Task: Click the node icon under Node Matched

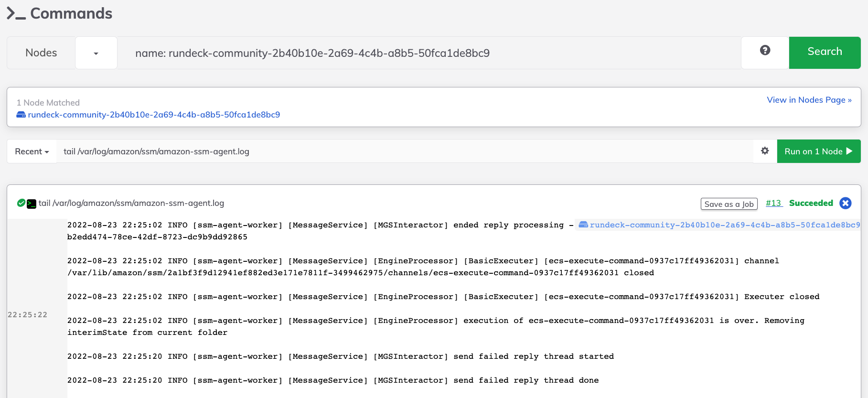Action: (21, 115)
